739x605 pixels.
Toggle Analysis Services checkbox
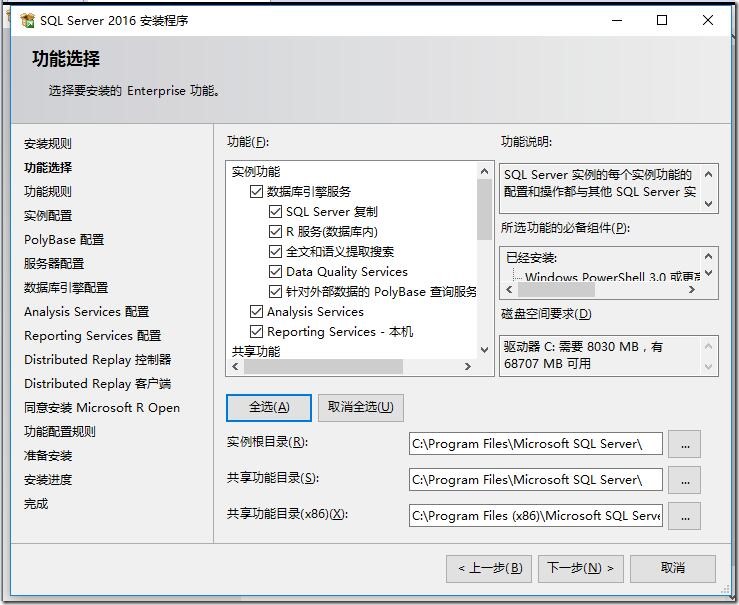click(256, 311)
